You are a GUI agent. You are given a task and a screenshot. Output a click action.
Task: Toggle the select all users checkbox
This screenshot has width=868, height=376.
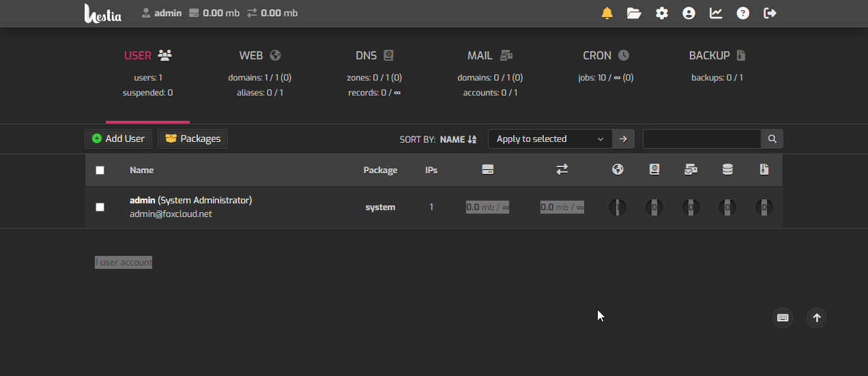pos(100,170)
